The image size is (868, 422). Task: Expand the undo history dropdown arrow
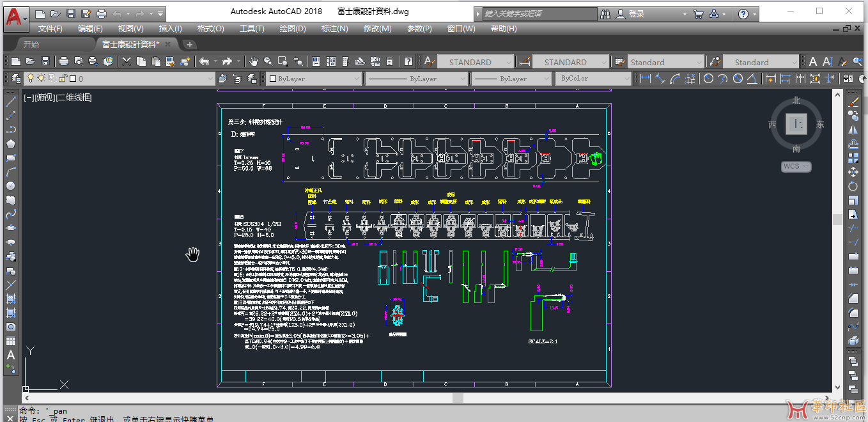pos(128,13)
